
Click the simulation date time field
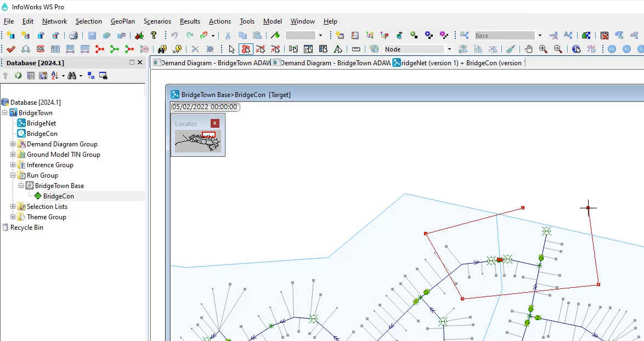point(205,107)
